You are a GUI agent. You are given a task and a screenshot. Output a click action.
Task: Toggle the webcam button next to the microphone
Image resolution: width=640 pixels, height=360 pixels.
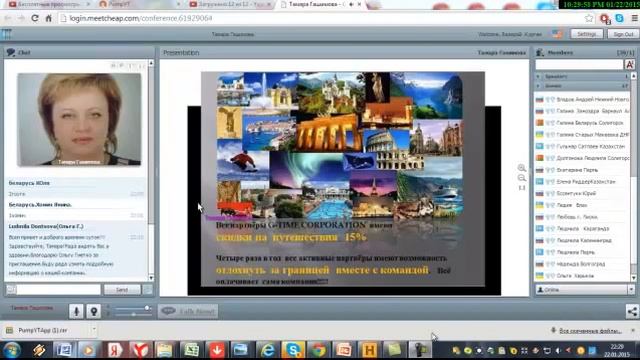[93, 311]
